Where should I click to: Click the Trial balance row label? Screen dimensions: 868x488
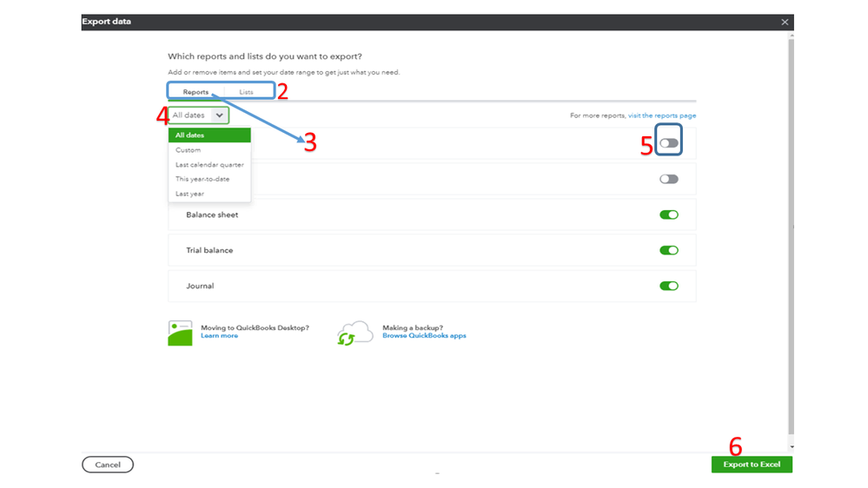click(x=209, y=250)
